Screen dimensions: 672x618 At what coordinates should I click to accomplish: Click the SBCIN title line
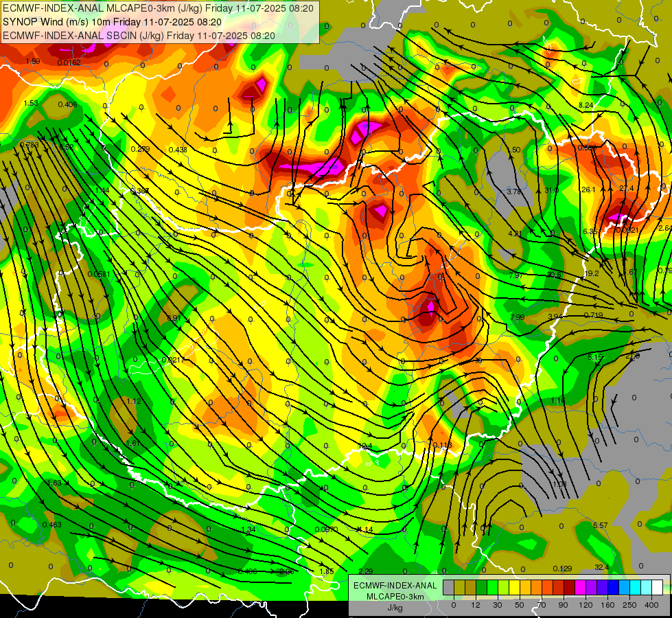click(139, 36)
